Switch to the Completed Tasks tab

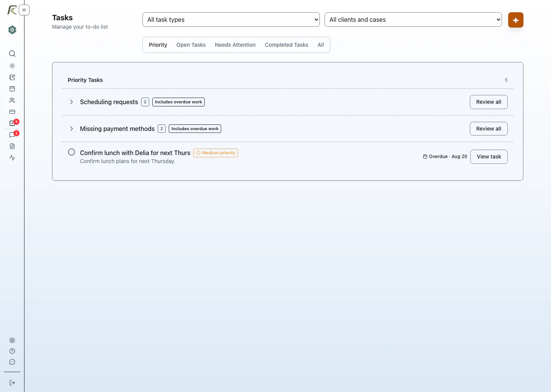(287, 45)
